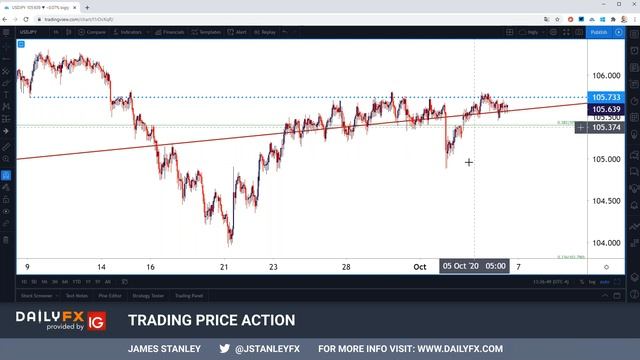Click the 105.639 current price label
This screenshot has width=640, height=360.
(606, 109)
